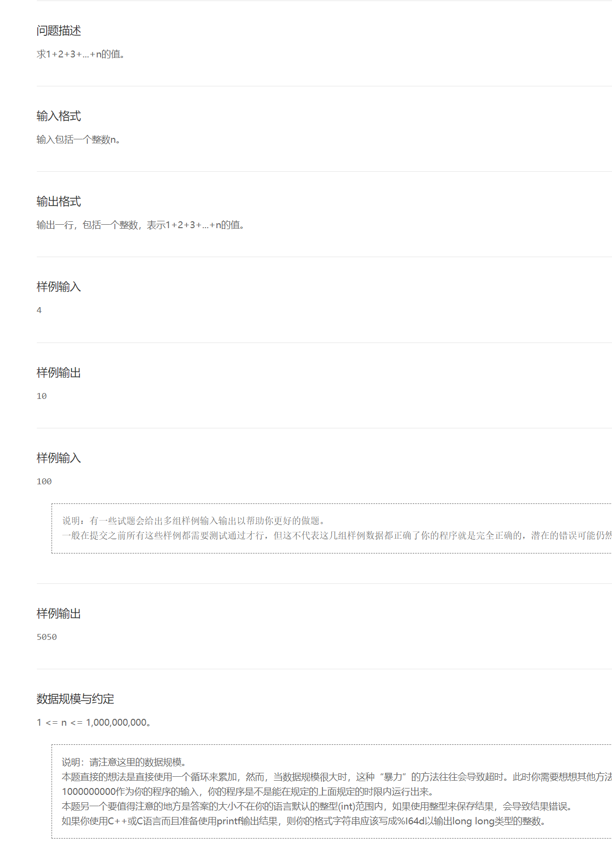
Task: Click the note line starting 说明：有一些试题
Action: 194,521
